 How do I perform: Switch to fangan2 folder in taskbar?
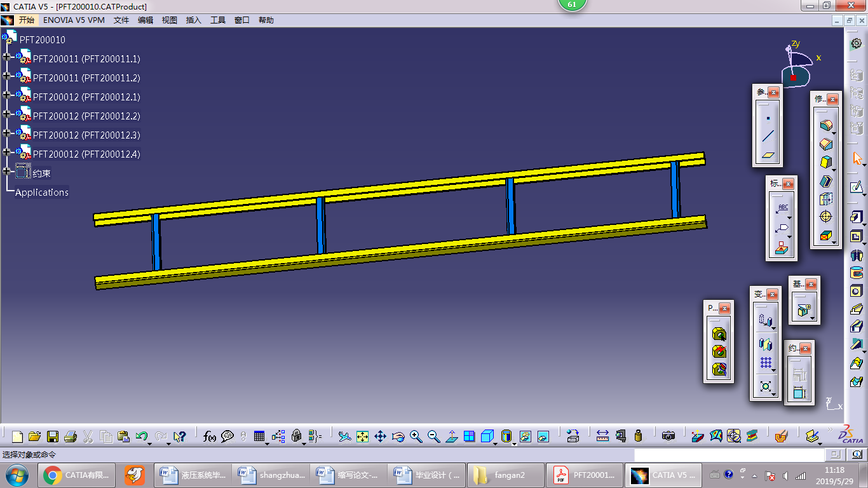(x=506, y=475)
